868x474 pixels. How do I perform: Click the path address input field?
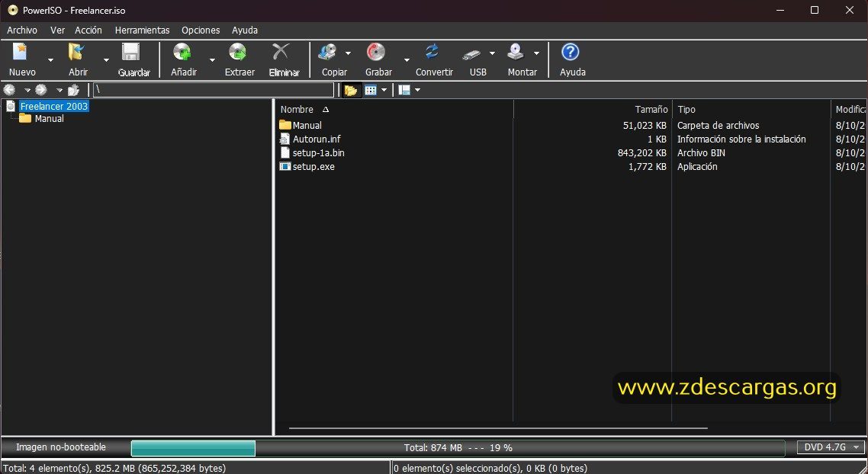click(x=213, y=90)
